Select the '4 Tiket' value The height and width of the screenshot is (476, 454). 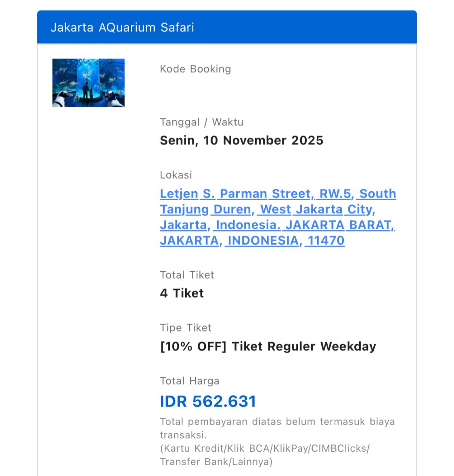(x=182, y=293)
